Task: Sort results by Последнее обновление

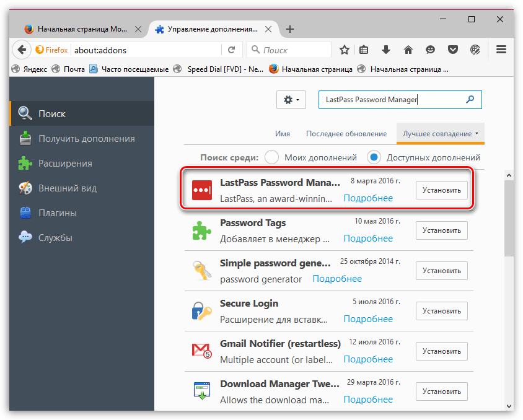Action: (x=346, y=134)
